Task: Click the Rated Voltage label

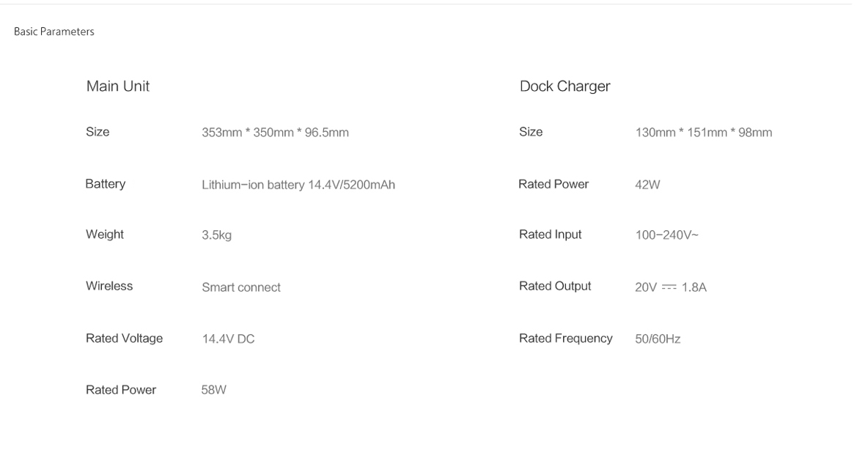Action: click(124, 339)
